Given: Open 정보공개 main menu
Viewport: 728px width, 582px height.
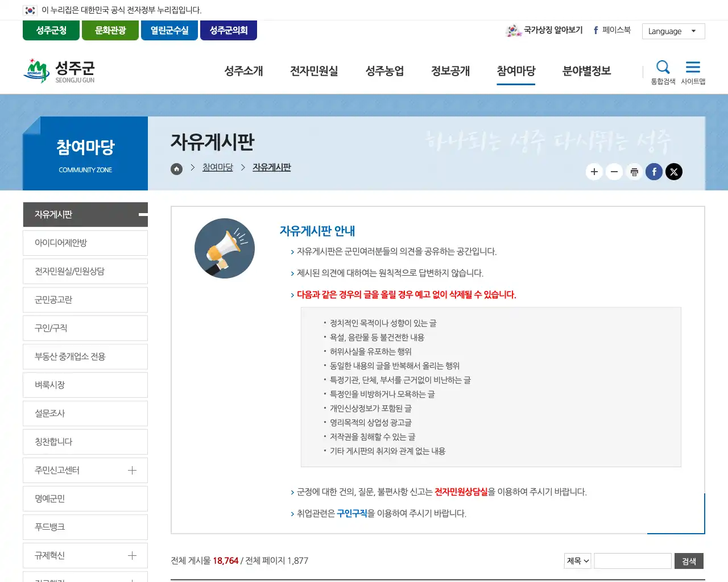Looking at the screenshot, I should (x=450, y=71).
